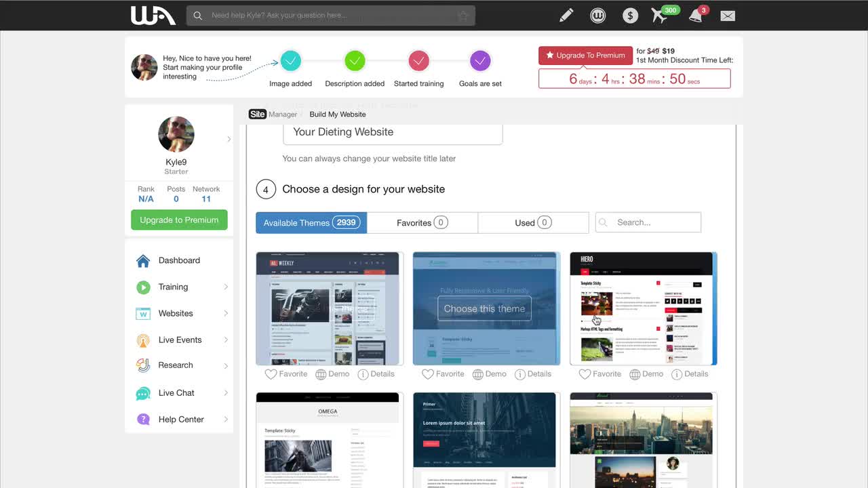Click the Posts count 0
The image size is (868, 488).
point(176,199)
